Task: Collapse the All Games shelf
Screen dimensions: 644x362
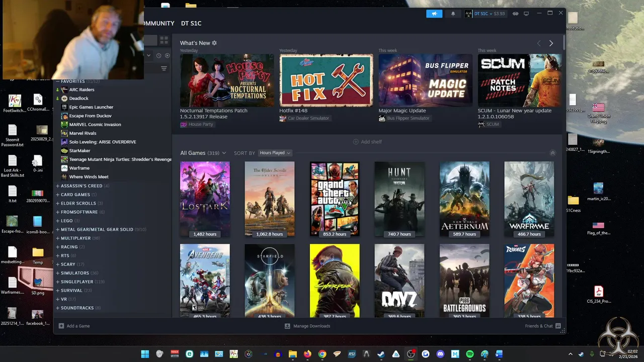Action: coord(552,153)
